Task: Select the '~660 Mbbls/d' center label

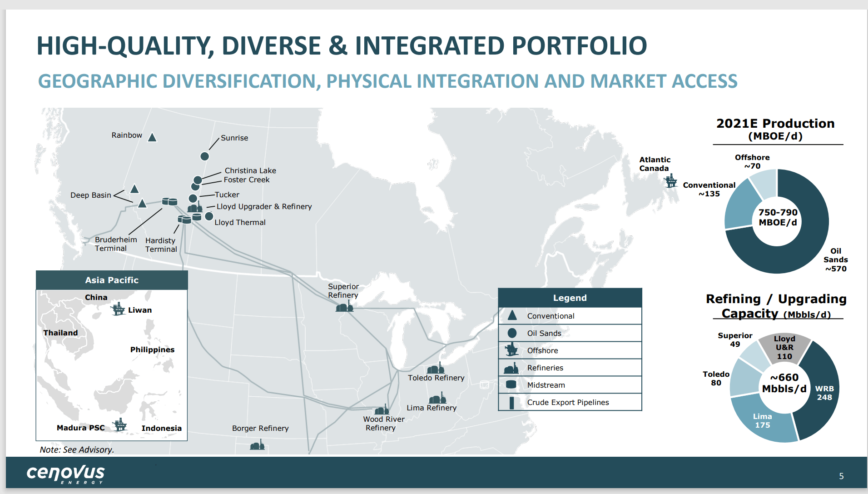Action: click(784, 383)
